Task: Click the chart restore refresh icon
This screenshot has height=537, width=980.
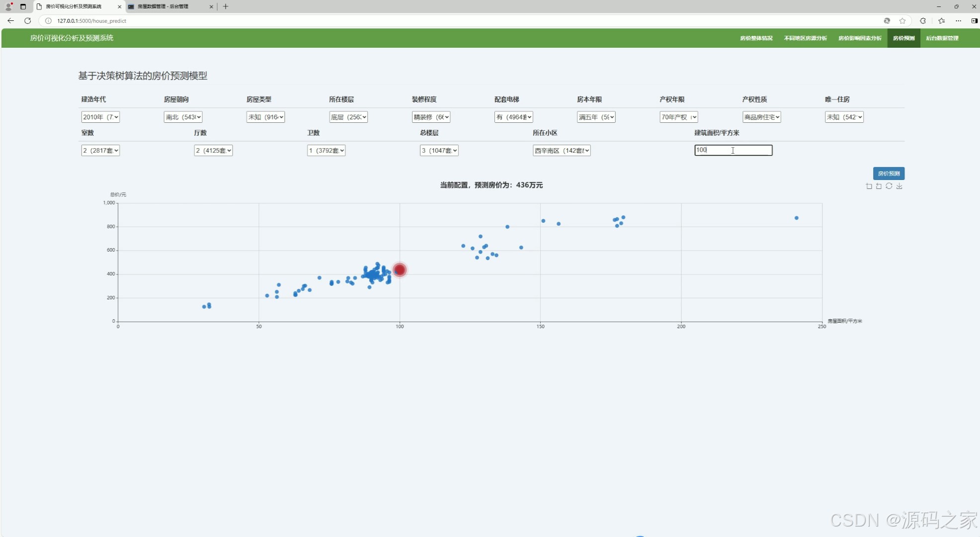Action: point(889,186)
